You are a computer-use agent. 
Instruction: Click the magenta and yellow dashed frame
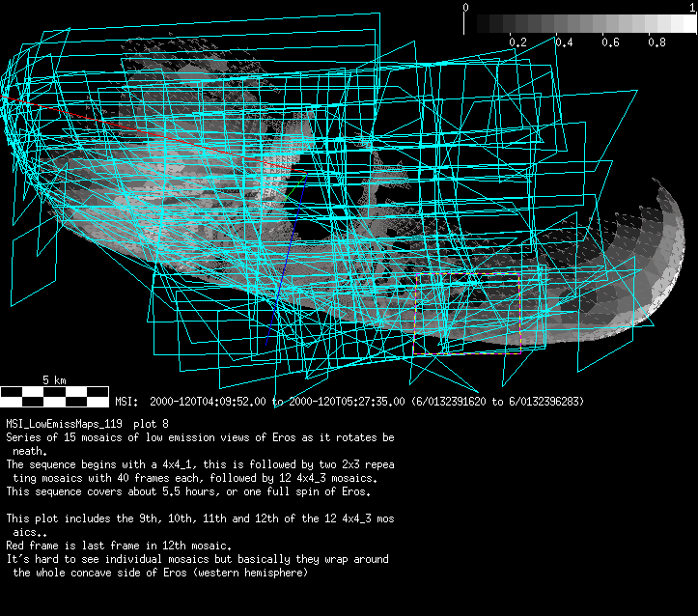tap(467, 353)
